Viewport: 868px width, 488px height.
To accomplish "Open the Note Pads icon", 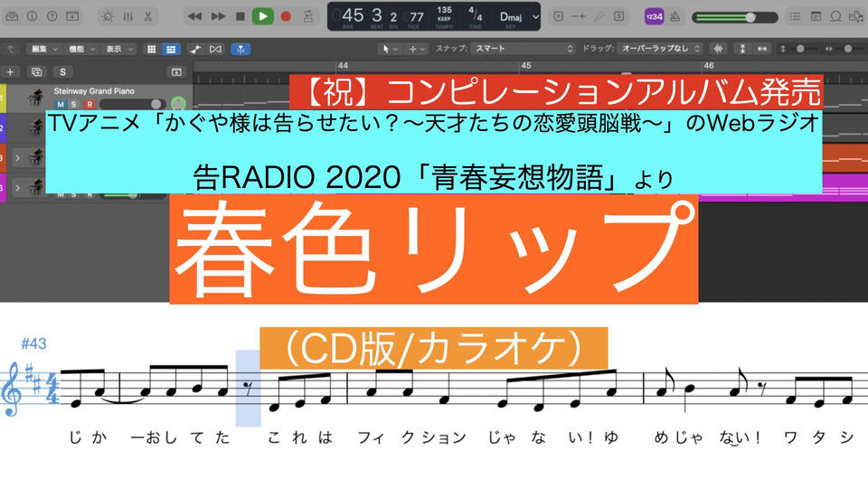I will coord(816,16).
